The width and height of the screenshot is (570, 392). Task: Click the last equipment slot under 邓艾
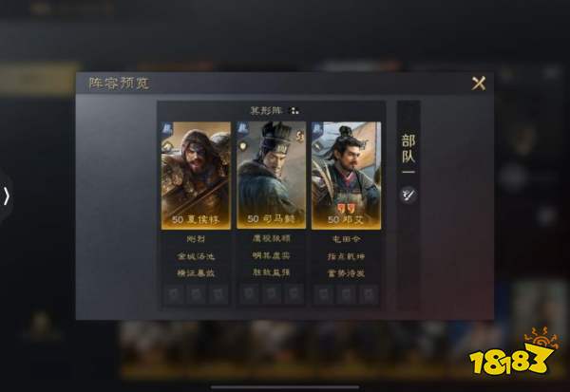(x=369, y=294)
